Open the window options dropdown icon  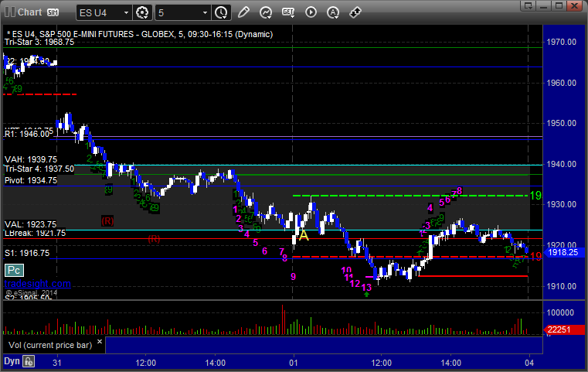coord(528,5)
